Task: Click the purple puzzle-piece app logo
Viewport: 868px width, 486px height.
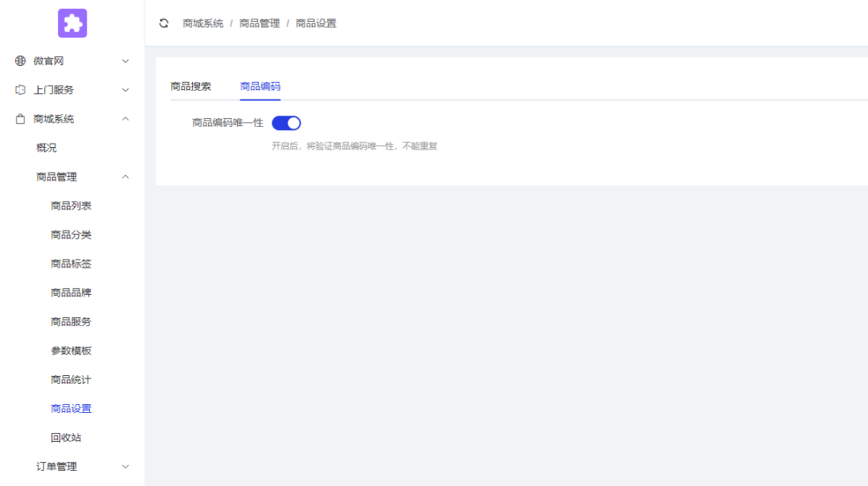Action: [72, 23]
